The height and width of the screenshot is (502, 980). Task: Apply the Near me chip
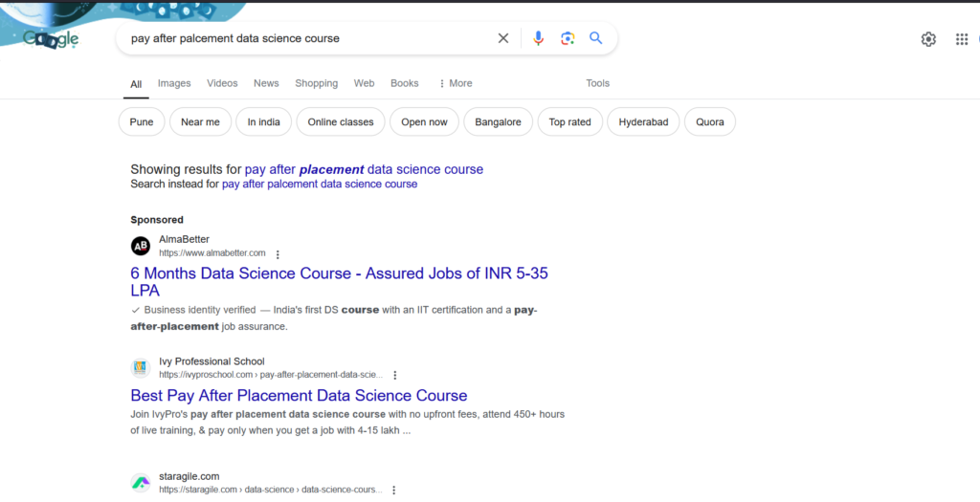[x=201, y=121]
